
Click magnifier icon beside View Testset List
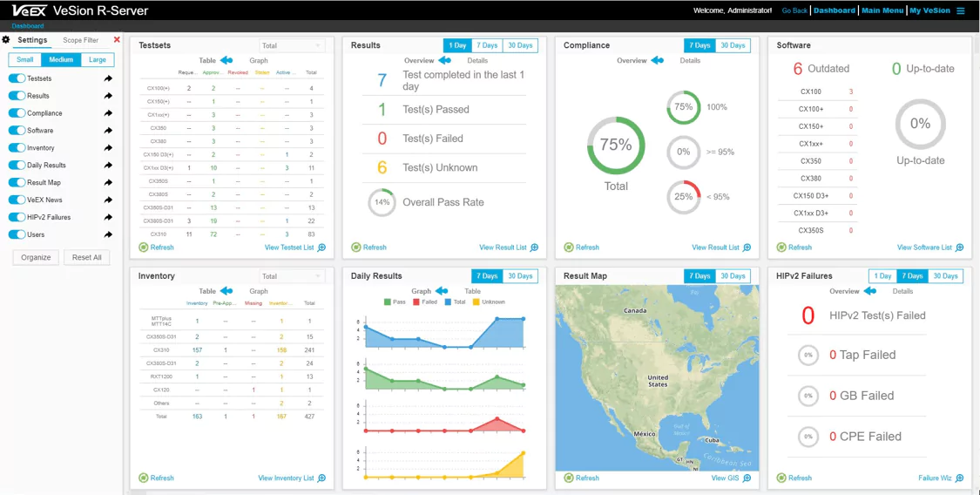click(321, 247)
